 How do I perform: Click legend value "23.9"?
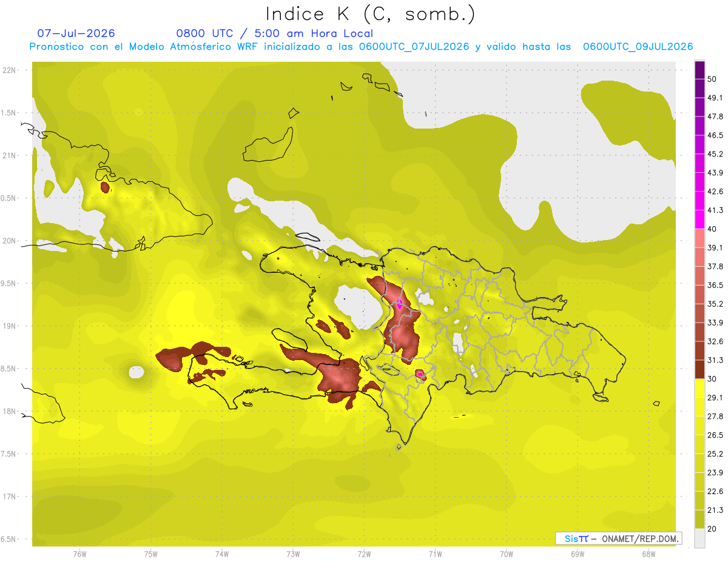[x=715, y=473]
